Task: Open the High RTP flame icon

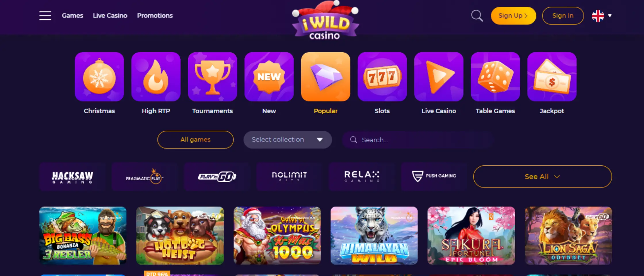Action: coord(156,77)
